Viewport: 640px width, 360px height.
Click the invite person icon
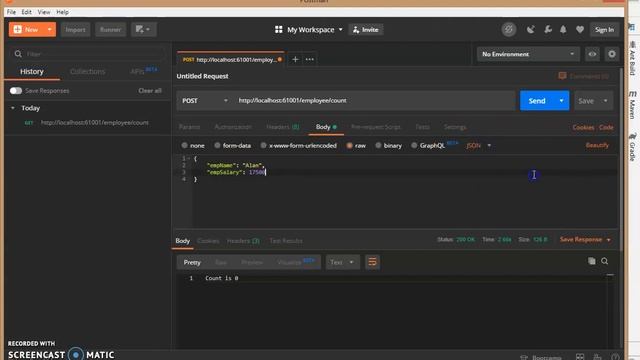click(356, 30)
